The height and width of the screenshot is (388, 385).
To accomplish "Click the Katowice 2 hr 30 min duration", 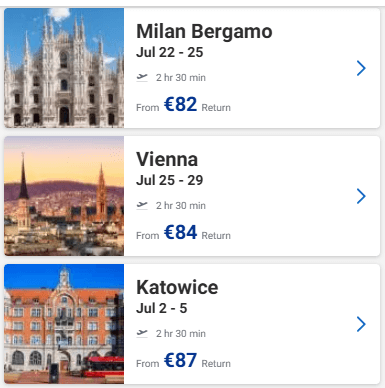I will pos(181,334).
